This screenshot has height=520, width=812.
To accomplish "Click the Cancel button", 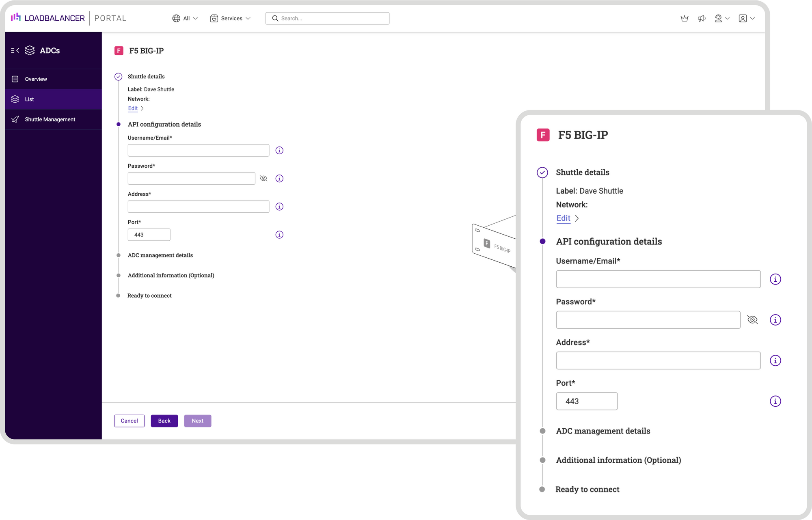I will 129,421.
